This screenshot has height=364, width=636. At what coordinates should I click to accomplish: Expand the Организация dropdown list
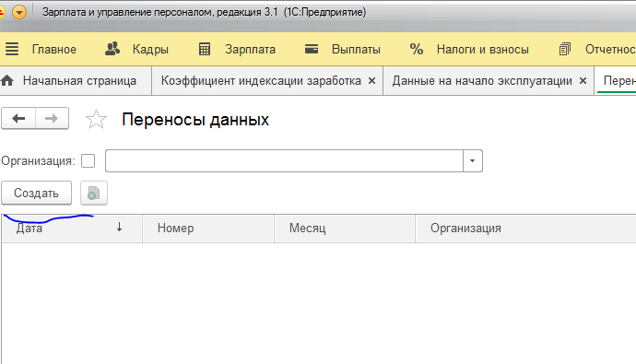pyautogui.click(x=473, y=161)
